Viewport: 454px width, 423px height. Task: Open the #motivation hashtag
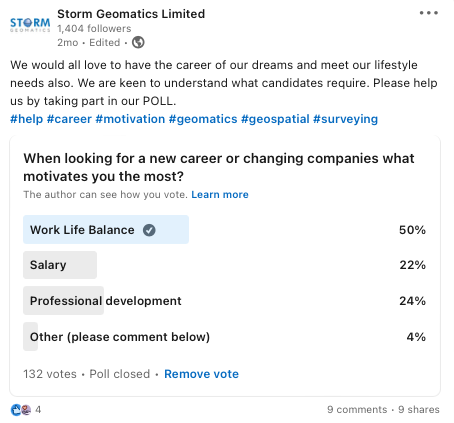pos(130,119)
